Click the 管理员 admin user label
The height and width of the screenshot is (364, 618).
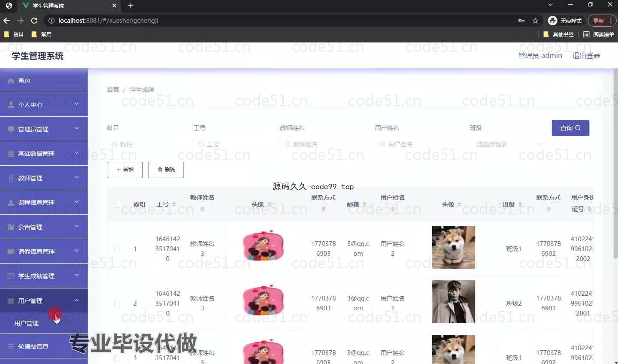tap(540, 56)
